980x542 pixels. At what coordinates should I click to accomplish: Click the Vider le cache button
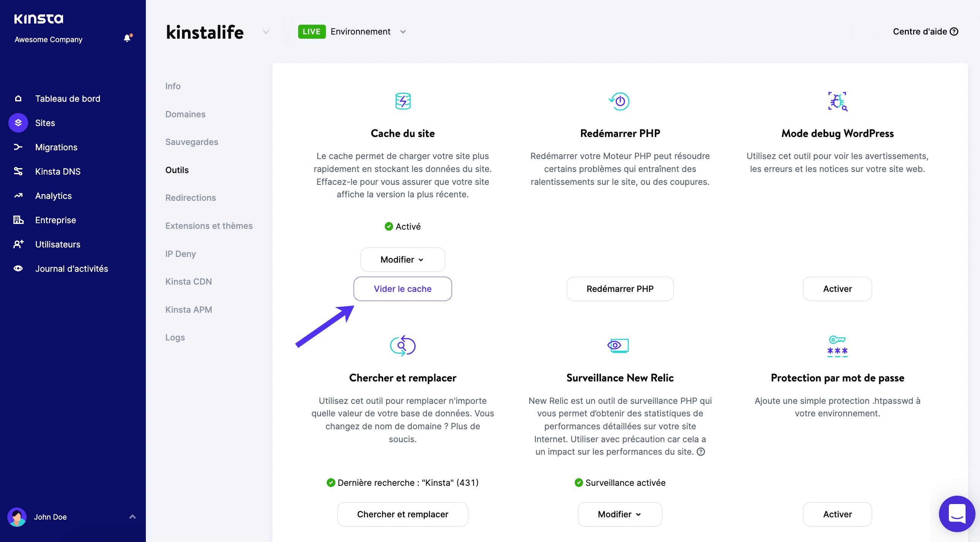click(x=402, y=288)
